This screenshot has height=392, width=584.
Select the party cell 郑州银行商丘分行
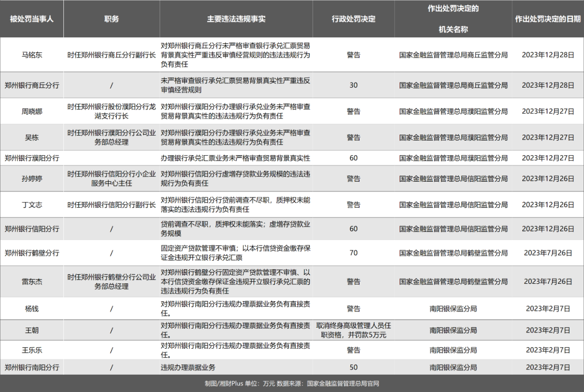32,85
